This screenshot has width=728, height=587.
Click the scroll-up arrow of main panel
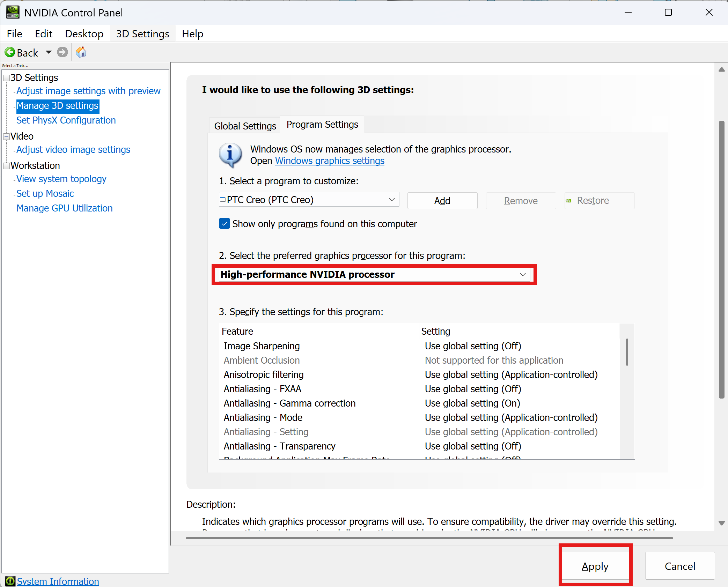click(x=722, y=70)
